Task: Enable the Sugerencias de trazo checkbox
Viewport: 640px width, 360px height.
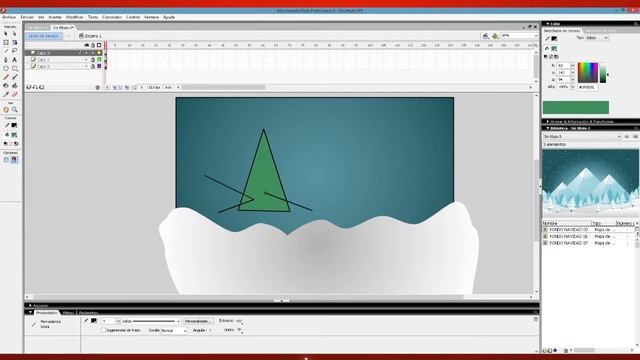Action: click(x=103, y=330)
